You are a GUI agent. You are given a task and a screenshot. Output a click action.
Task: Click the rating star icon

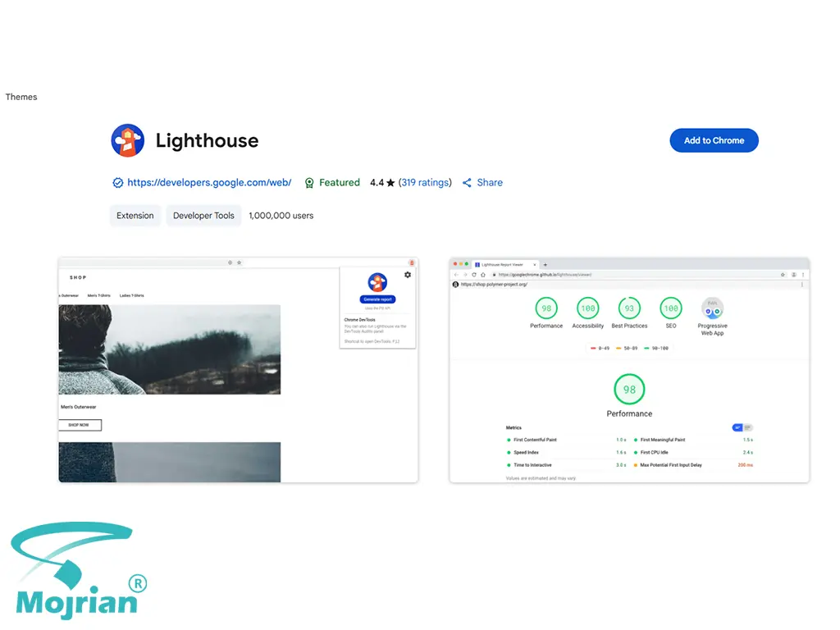390,183
